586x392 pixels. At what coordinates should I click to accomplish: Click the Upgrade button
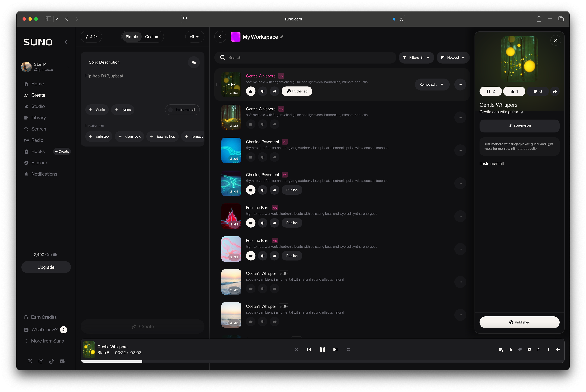[x=46, y=267]
